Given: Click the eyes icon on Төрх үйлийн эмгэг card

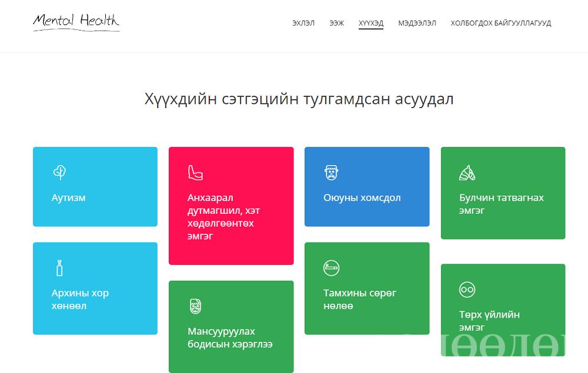Looking at the screenshot, I should (x=467, y=289).
